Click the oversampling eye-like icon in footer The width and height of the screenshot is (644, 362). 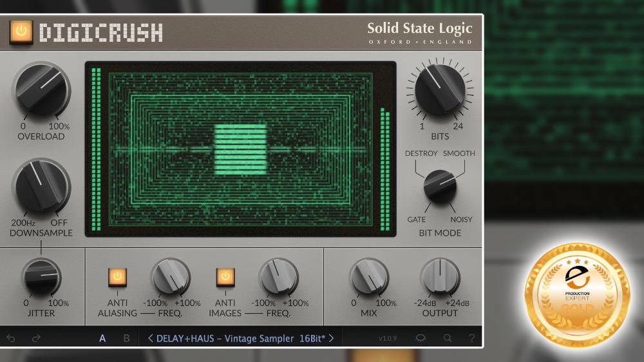[x=421, y=338]
